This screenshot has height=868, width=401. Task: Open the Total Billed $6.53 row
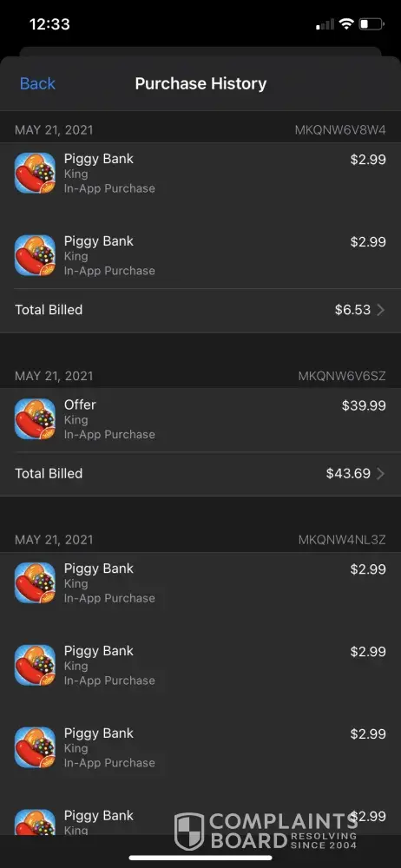click(x=200, y=310)
